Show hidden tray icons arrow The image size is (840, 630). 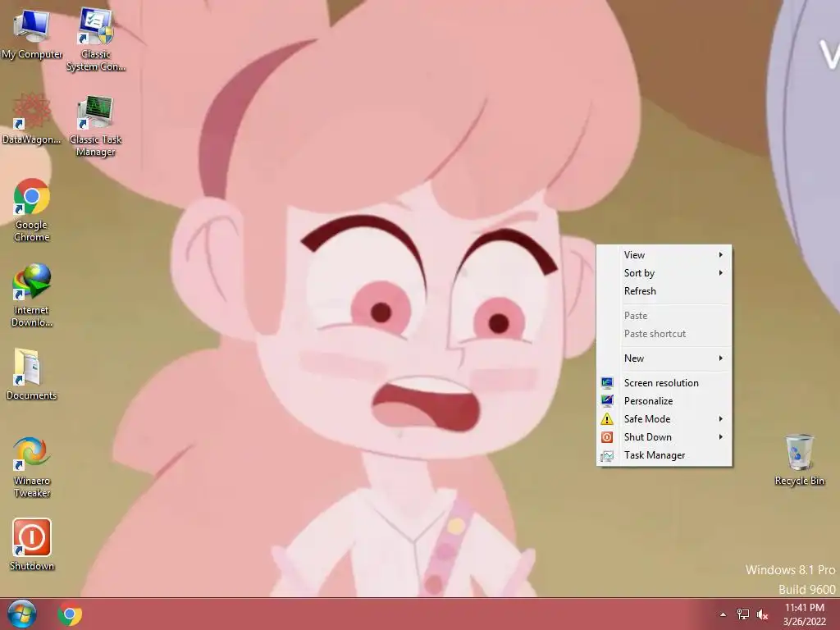[723, 614]
